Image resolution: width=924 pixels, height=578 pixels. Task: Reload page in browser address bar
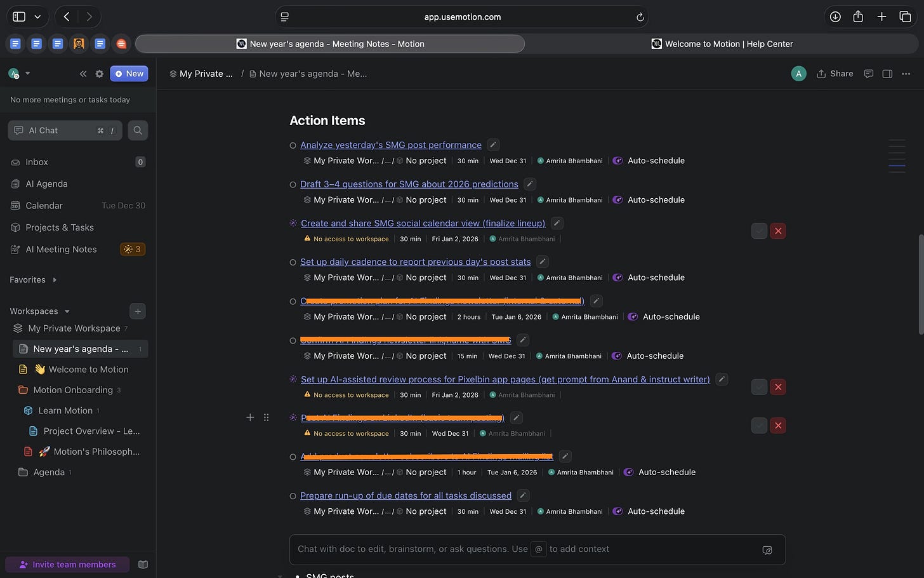[x=640, y=17]
